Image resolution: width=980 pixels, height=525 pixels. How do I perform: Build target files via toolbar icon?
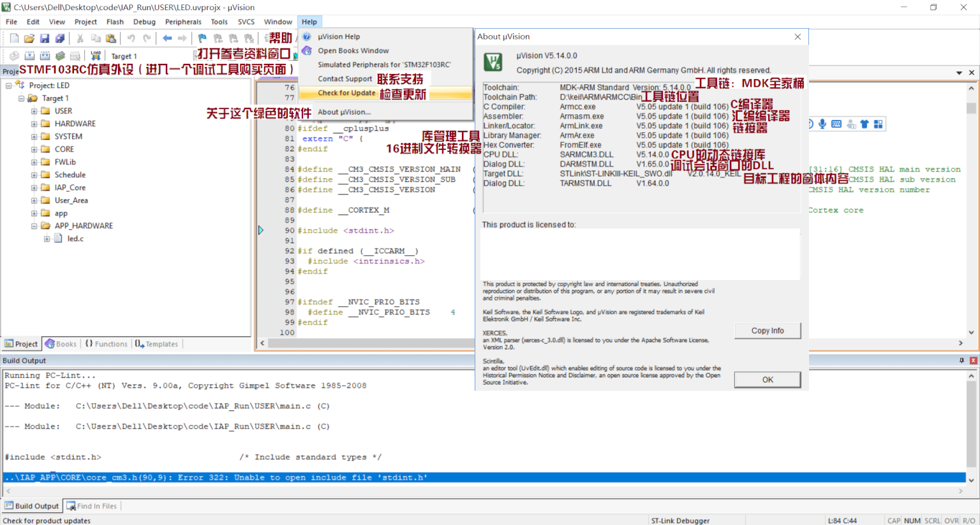29,56
